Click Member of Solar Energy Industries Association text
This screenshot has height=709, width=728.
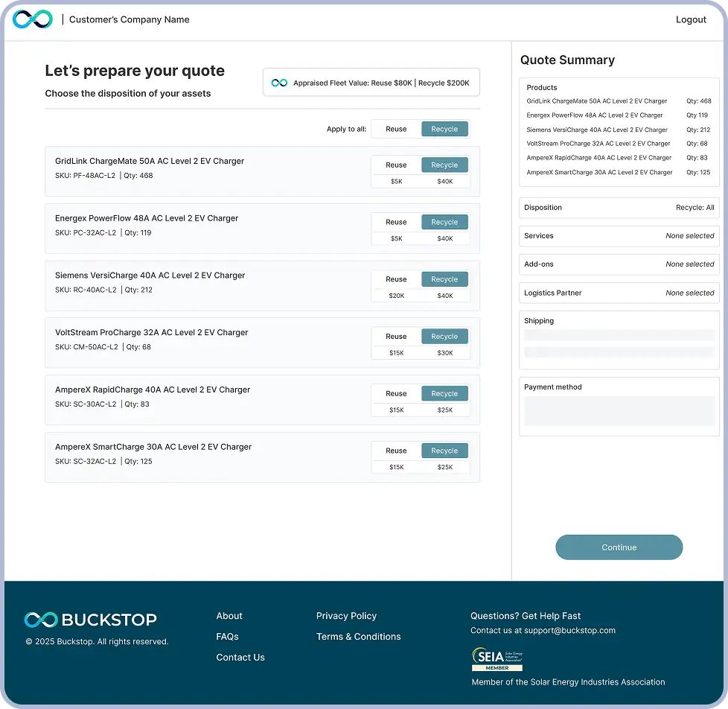pyautogui.click(x=568, y=682)
